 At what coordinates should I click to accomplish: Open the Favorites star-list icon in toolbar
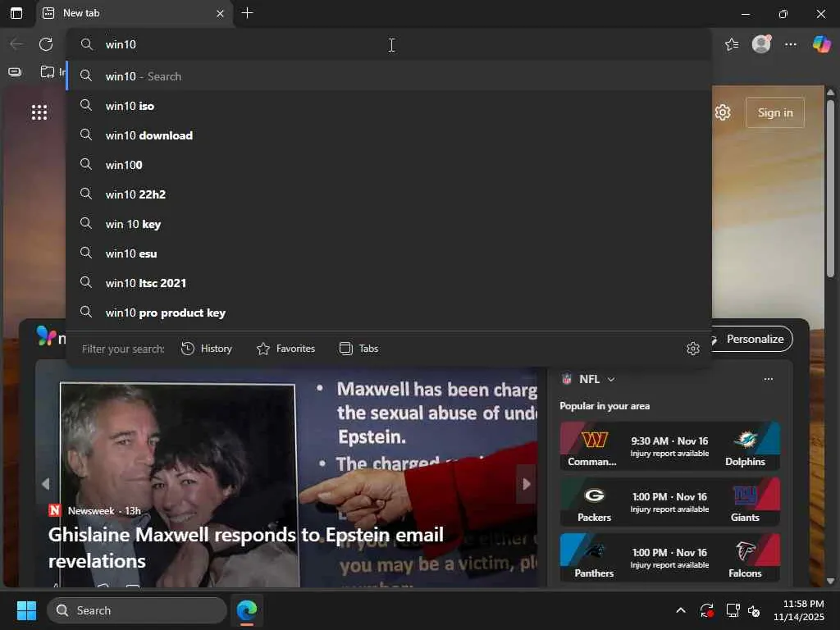731,44
